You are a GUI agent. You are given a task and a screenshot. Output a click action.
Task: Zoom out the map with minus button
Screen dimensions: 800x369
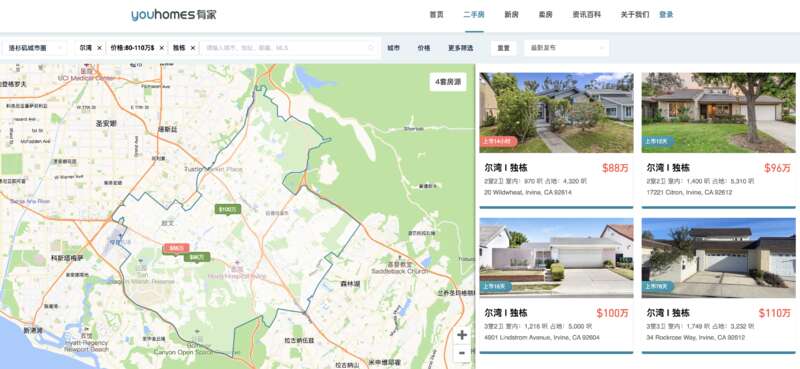pos(462,353)
